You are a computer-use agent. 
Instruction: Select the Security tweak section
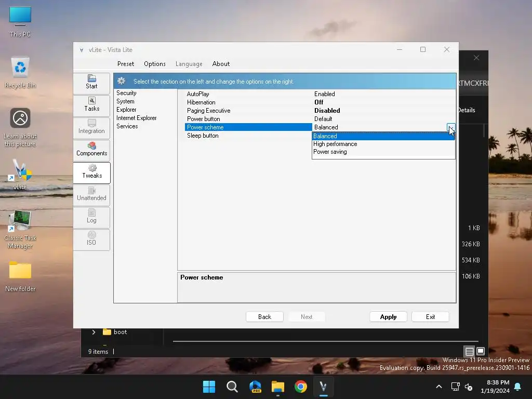127,93
